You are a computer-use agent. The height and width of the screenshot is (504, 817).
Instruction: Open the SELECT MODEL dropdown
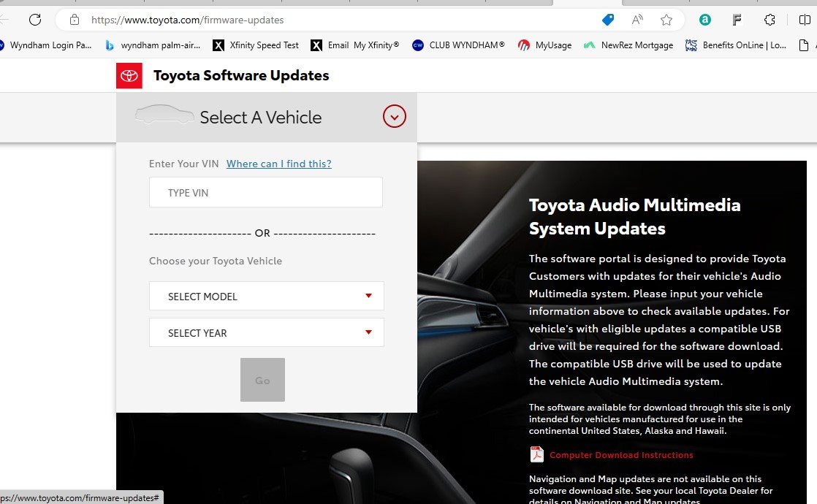click(267, 296)
